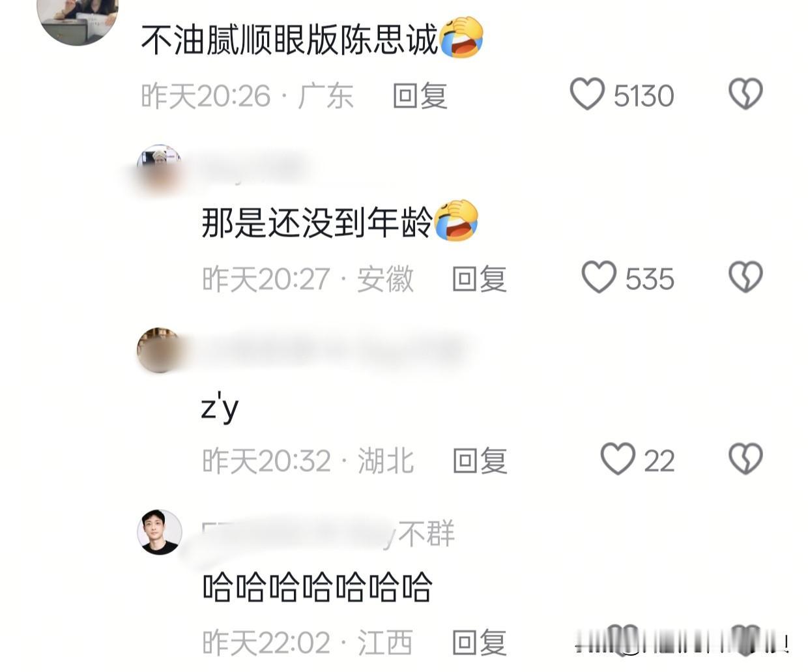Open avatar of the 安徽 replier

coord(160,168)
